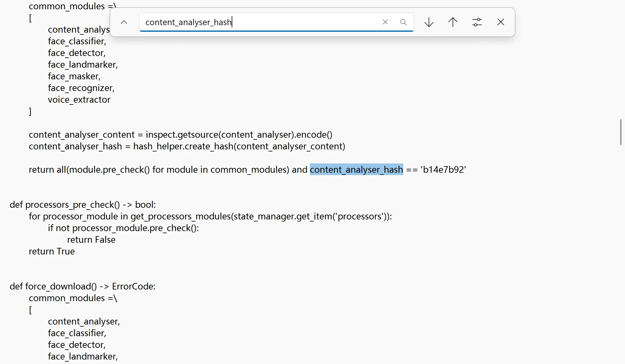
Task: Click the hash value 'b14e7b92'
Action: point(443,170)
